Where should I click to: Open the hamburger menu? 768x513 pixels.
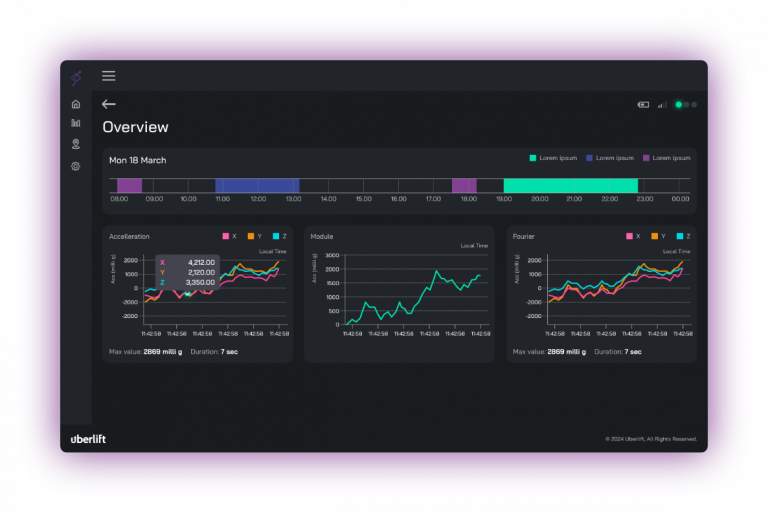coord(109,76)
